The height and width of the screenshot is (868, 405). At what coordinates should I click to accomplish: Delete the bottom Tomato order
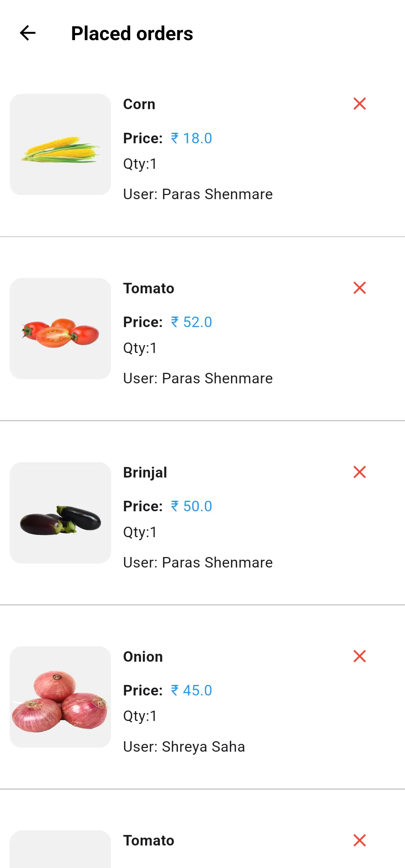359,840
